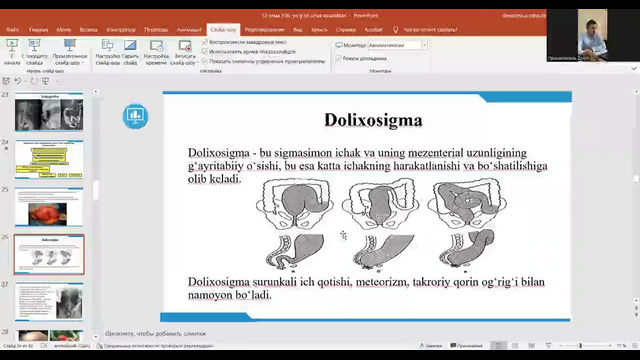640x360 pixels.
Task: Start slideshow from the beginning (С начала)
Action: [x=12, y=52]
